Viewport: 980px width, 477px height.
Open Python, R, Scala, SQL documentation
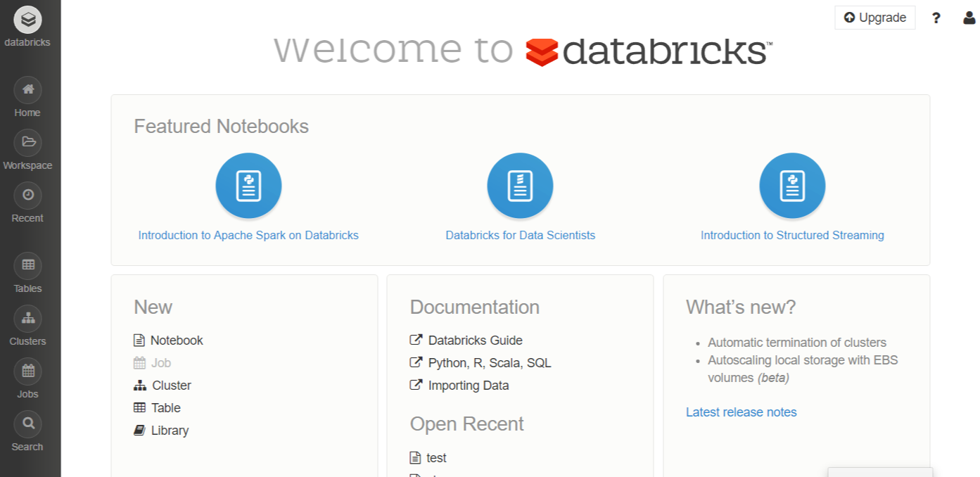[490, 363]
